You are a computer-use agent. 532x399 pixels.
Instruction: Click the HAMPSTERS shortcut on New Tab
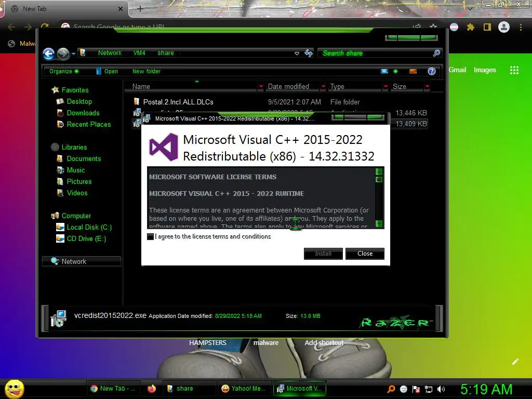pos(208,343)
